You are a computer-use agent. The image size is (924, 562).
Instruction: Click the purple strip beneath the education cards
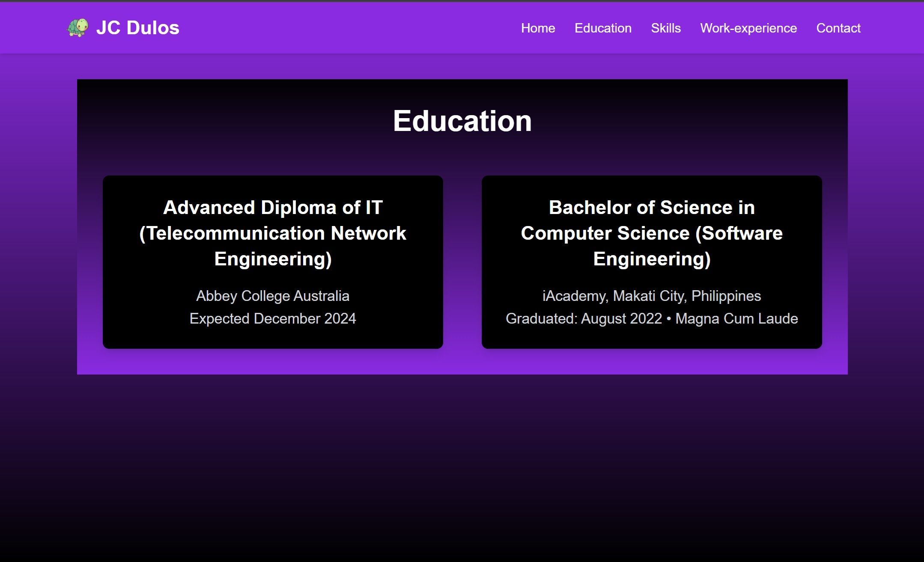click(462, 362)
